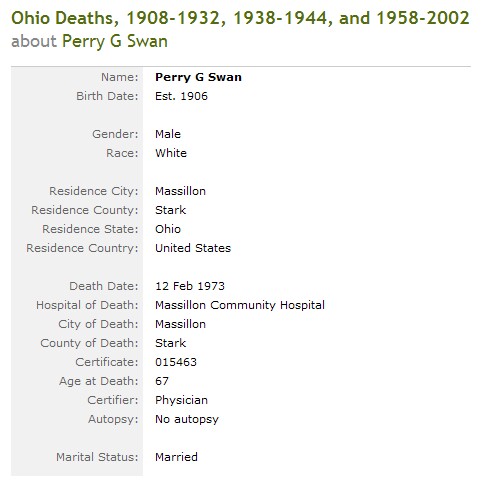Click Marital Status value Married
The image size is (482, 480).
(x=176, y=457)
